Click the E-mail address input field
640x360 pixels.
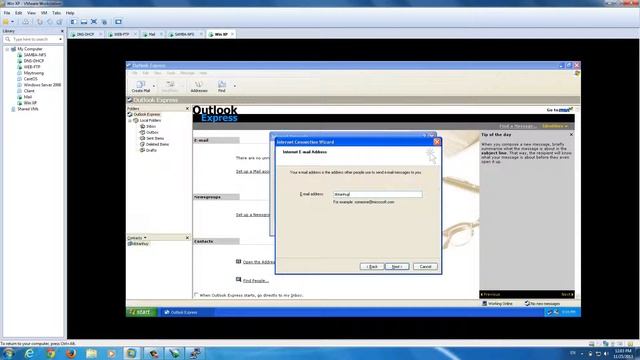(x=378, y=194)
